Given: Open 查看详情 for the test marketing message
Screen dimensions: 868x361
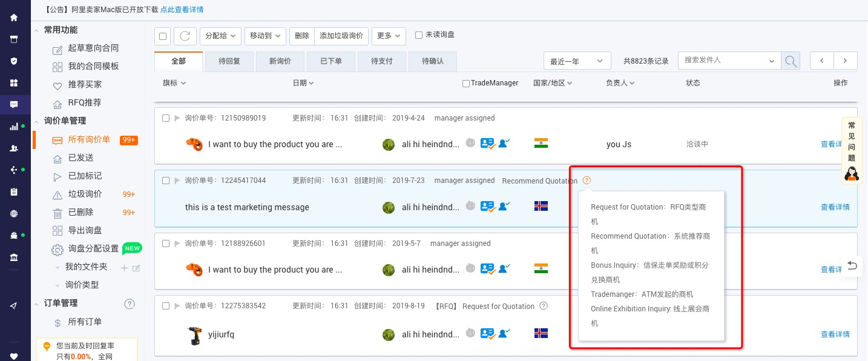Looking at the screenshot, I should [835, 207].
